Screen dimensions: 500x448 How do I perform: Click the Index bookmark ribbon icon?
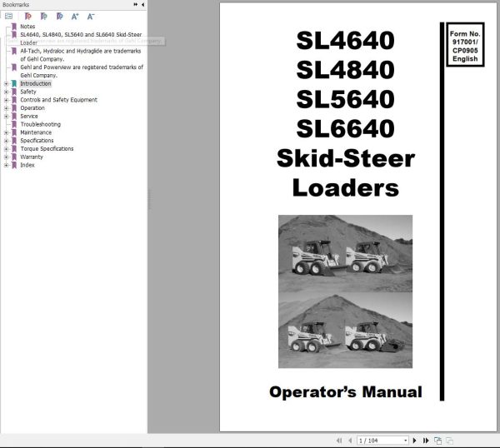click(14, 166)
